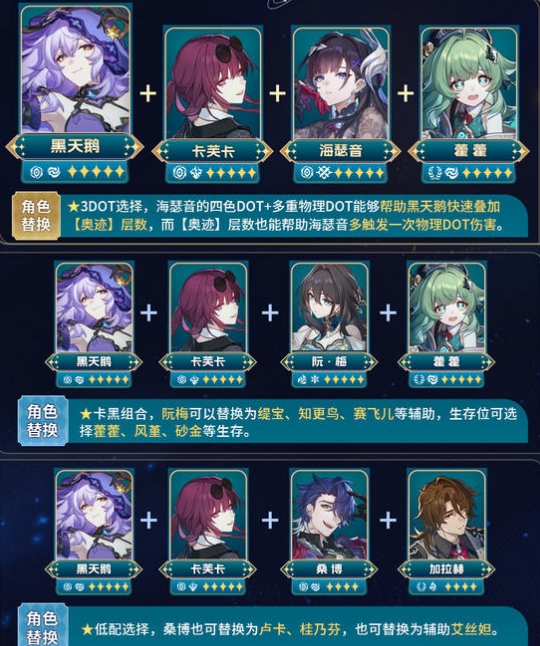Click the blue 角色替换 tag in second panel
540x646 pixels.
[x=42, y=421]
